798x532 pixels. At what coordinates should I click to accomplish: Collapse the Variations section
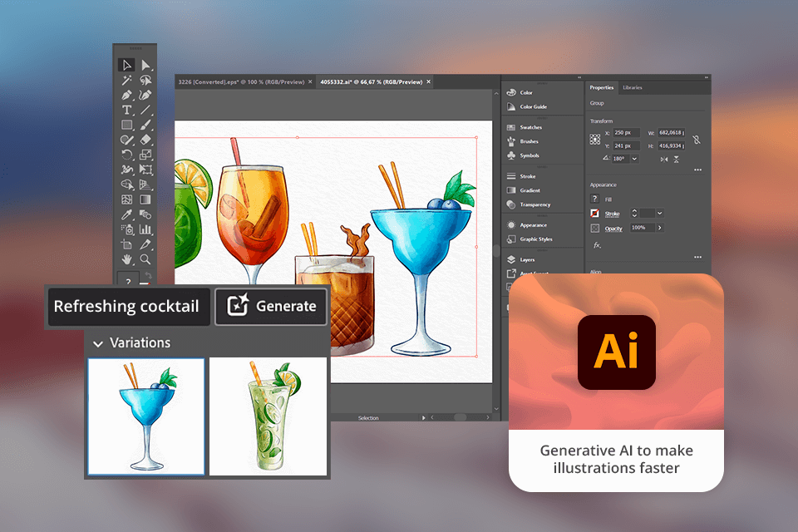tap(98, 344)
